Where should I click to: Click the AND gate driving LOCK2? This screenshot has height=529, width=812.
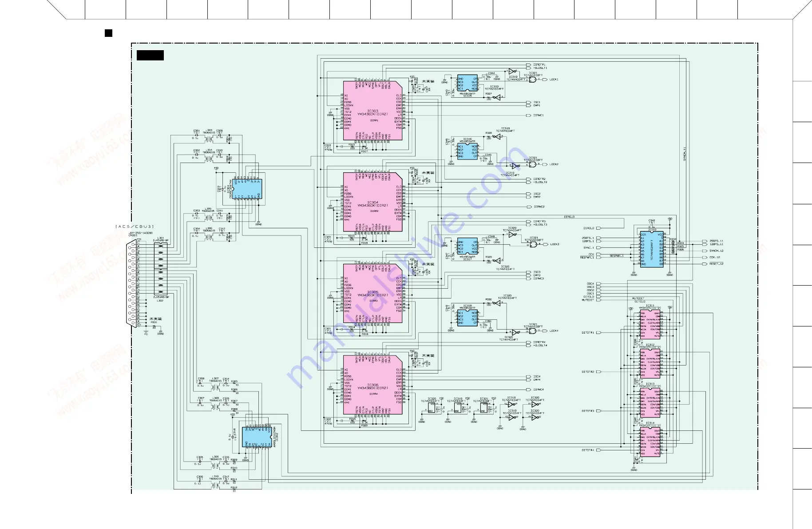pyautogui.click(x=533, y=164)
